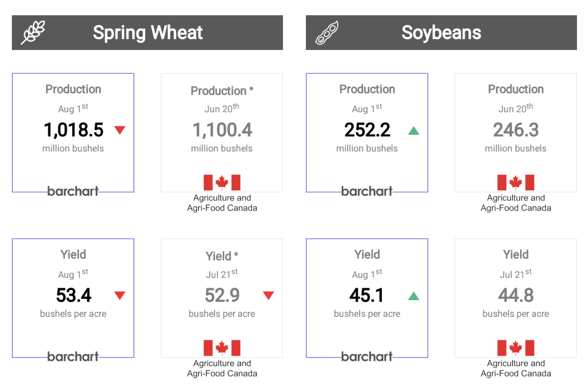Viewport: 588px width, 391px height.
Task: Click Canada flag under 52.9 yield
Action: click(222, 348)
